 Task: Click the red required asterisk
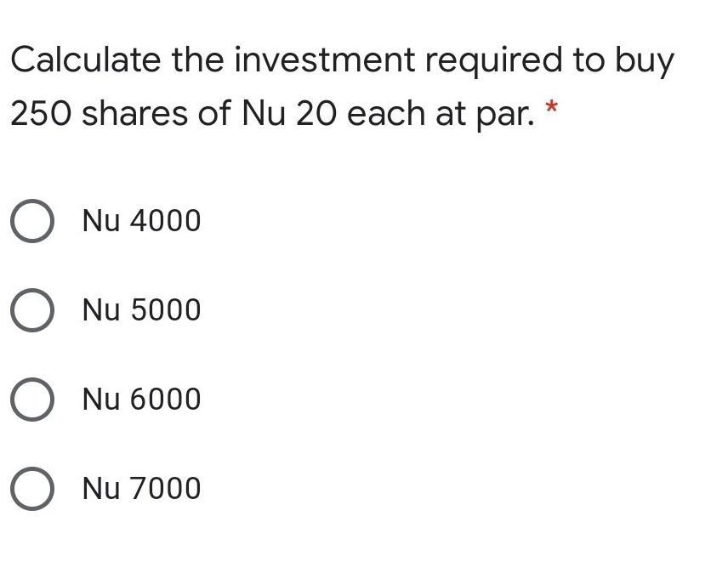[x=551, y=107]
